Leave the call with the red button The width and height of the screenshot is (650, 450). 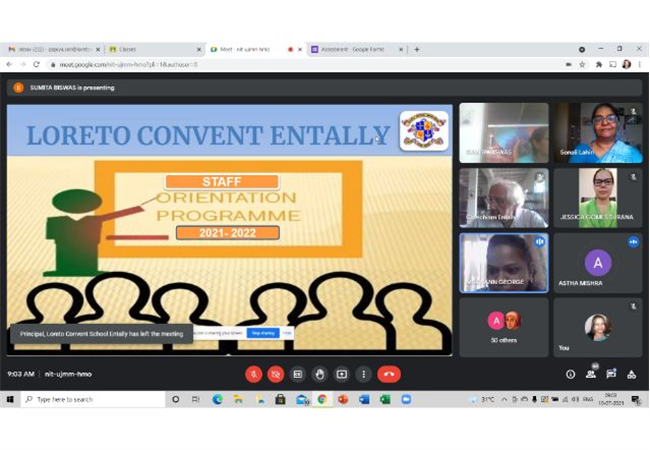[389, 374]
